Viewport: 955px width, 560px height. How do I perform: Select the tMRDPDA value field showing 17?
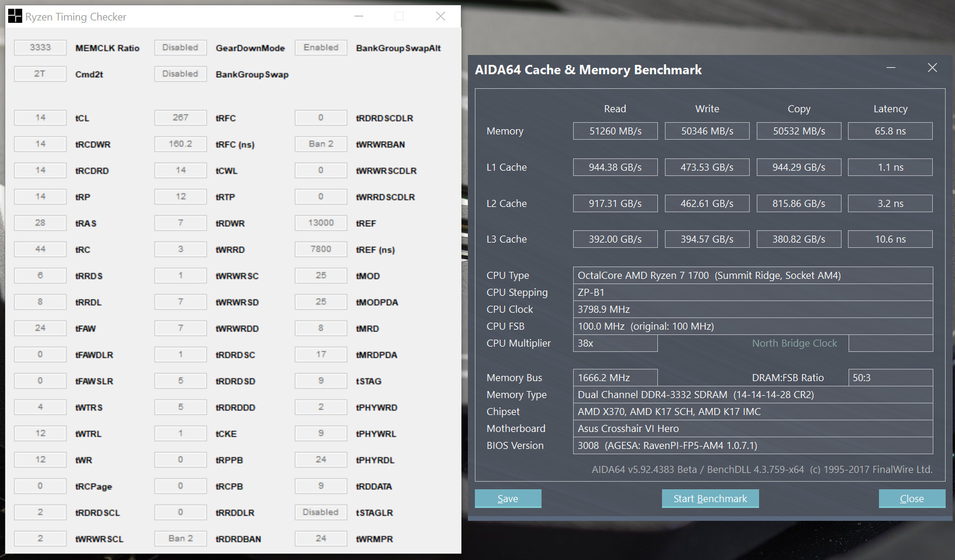click(321, 354)
